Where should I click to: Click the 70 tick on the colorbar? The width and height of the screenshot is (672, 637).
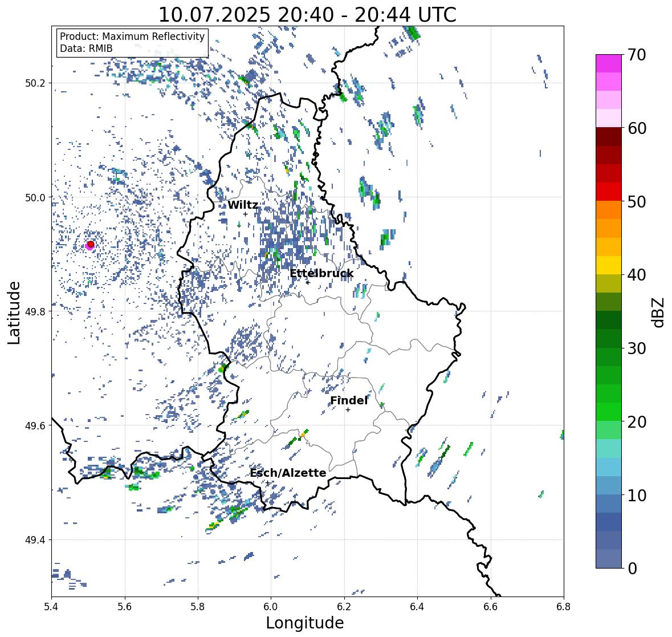point(637,55)
